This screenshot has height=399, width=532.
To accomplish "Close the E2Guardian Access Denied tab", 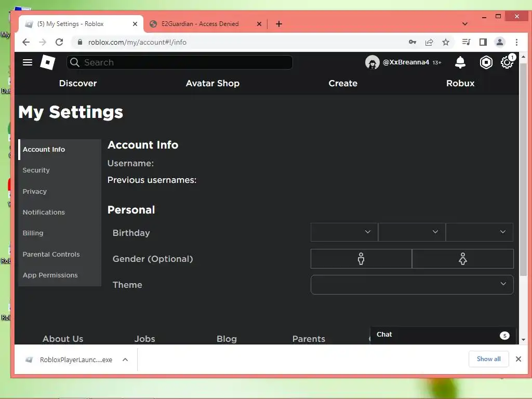I will [x=259, y=24].
